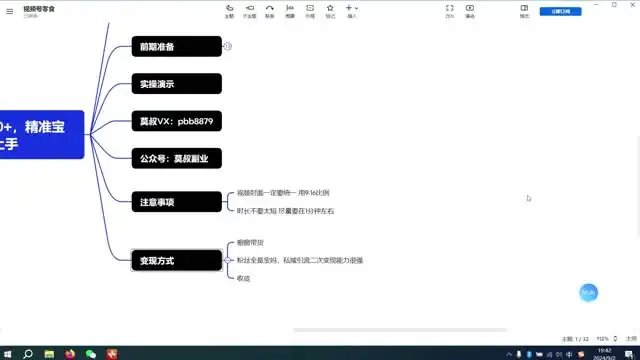Image resolution: width=640 pixels, height=360 pixels.
Task: Click the blue subscribe button
Action: (560, 11)
